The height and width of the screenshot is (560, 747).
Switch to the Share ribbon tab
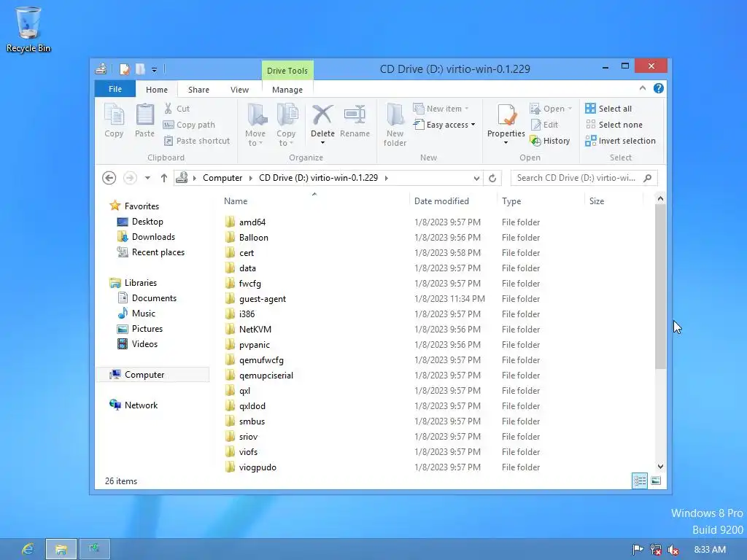pyautogui.click(x=198, y=90)
